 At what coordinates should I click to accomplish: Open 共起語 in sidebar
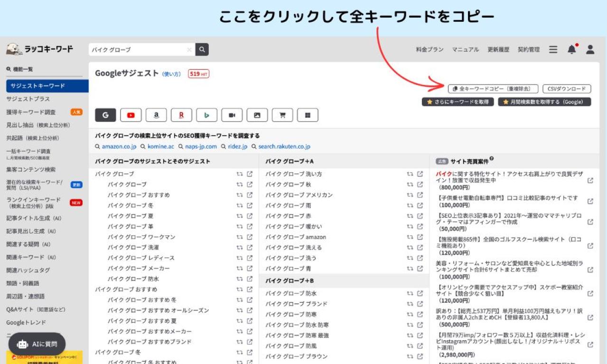(33, 138)
